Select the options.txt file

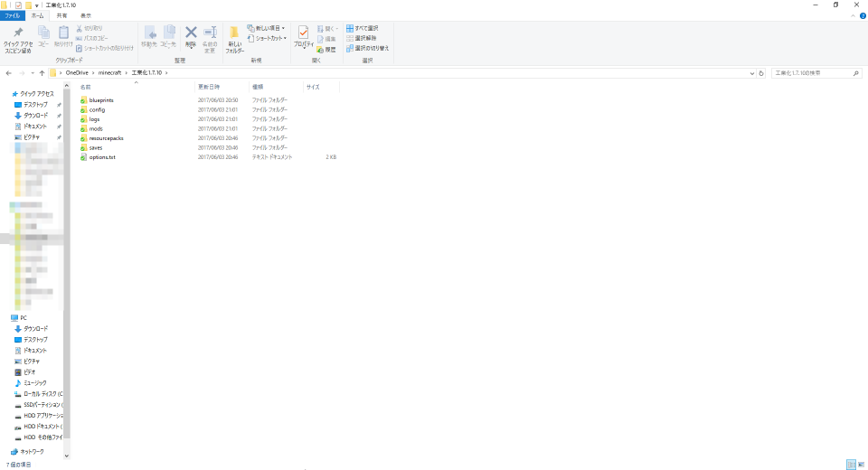click(102, 156)
